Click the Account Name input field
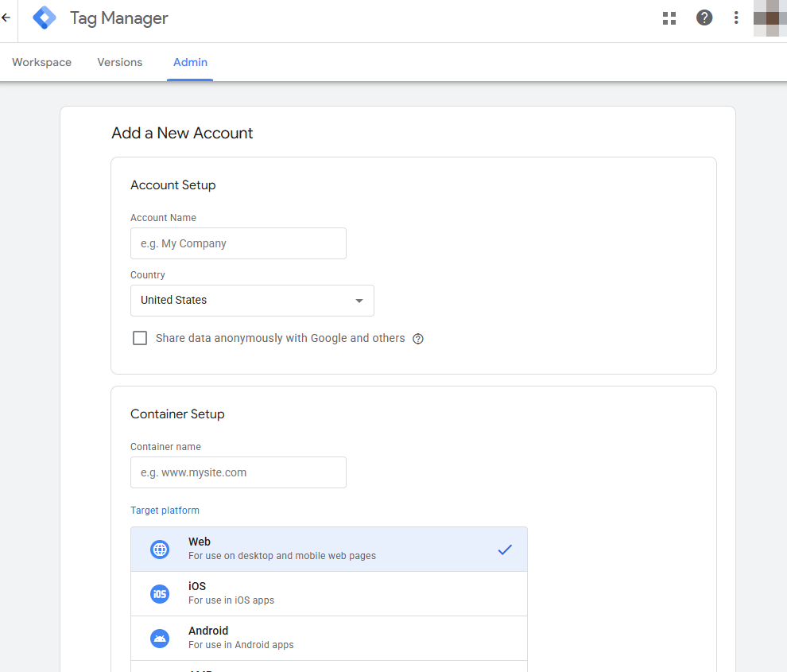Screen dimensions: 787x672 pyautogui.click(x=238, y=243)
